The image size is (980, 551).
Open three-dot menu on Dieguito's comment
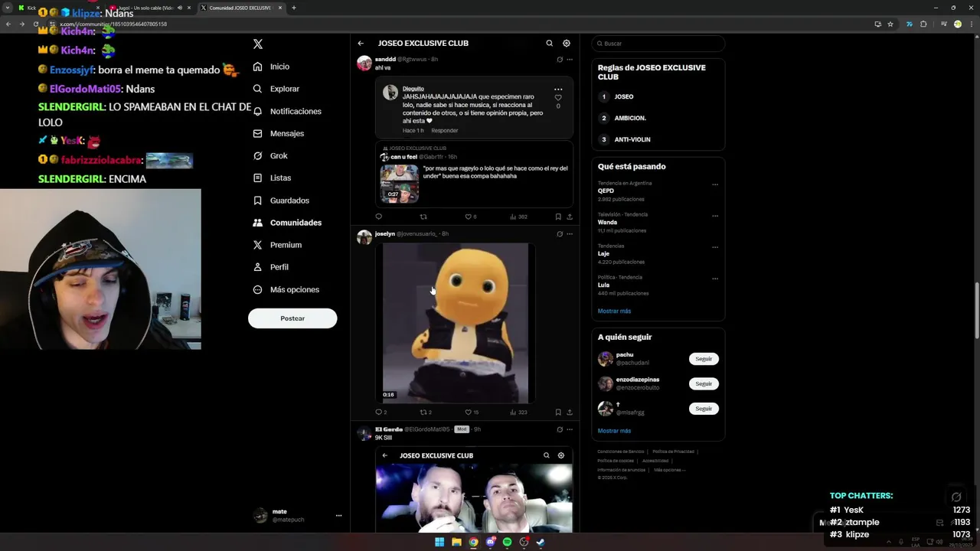pyautogui.click(x=558, y=90)
